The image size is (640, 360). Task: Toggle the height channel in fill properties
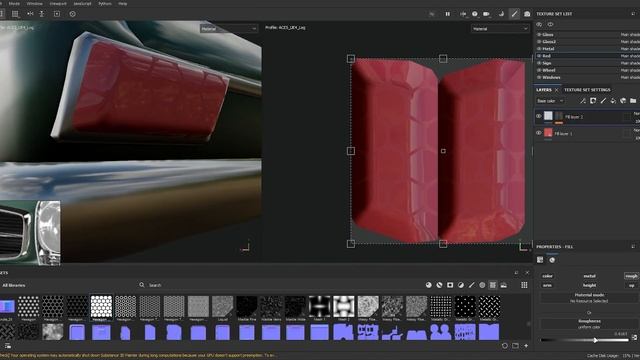click(x=589, y=285)
